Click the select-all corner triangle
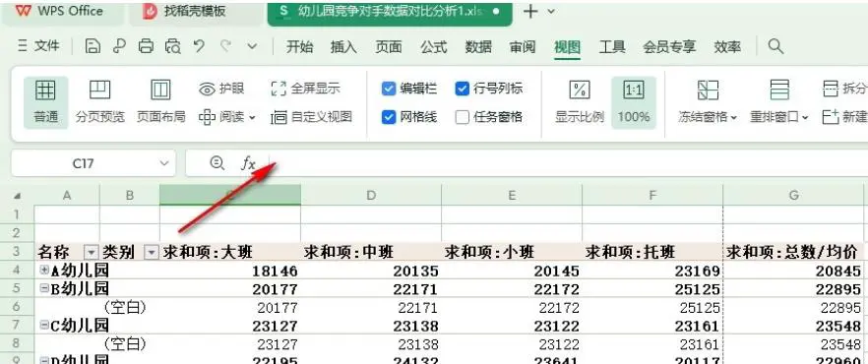The height and width of the screenshot is (364, 868). 17,195
